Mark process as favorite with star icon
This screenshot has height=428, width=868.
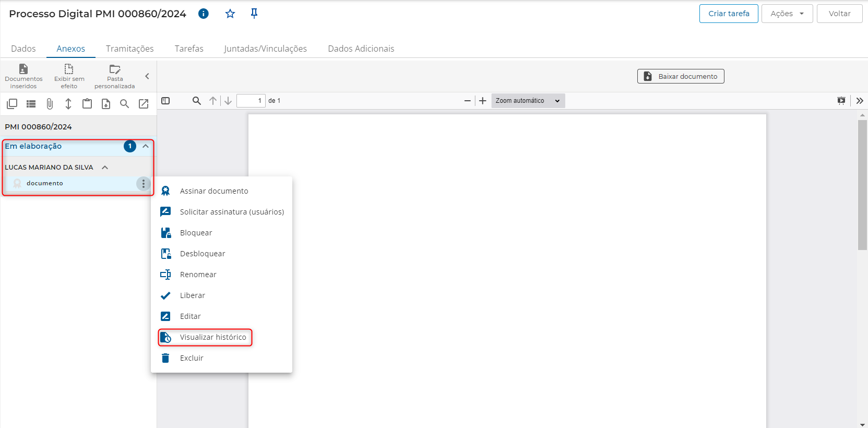click(x=230, y=14)
